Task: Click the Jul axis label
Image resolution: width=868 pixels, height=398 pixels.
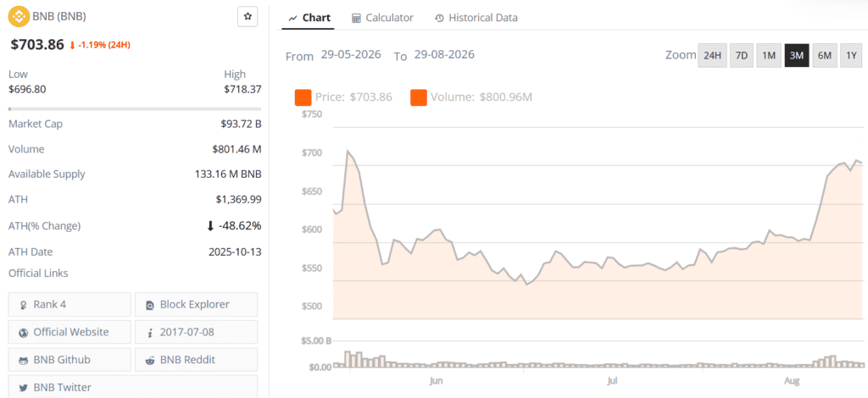Action: click(x=612, y=381)
